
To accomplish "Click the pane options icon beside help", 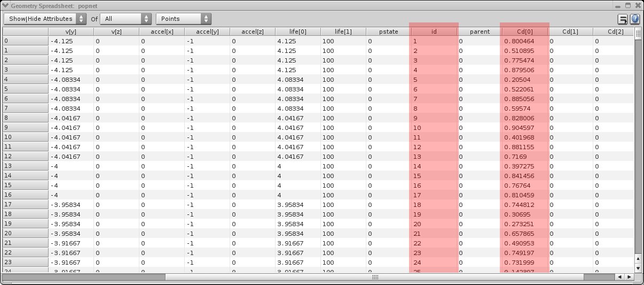I will (623, 19).
